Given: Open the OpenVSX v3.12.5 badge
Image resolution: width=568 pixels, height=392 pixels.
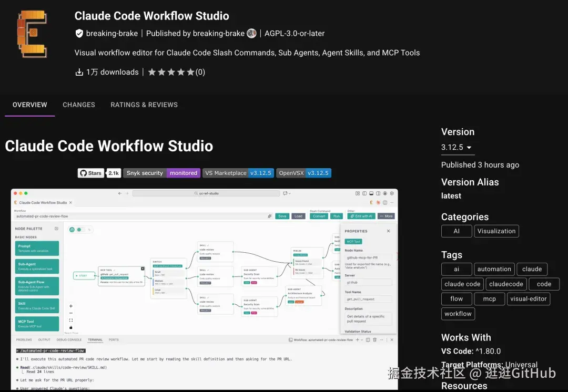Looking at the screenshot, I should click(x=303, y=173).
